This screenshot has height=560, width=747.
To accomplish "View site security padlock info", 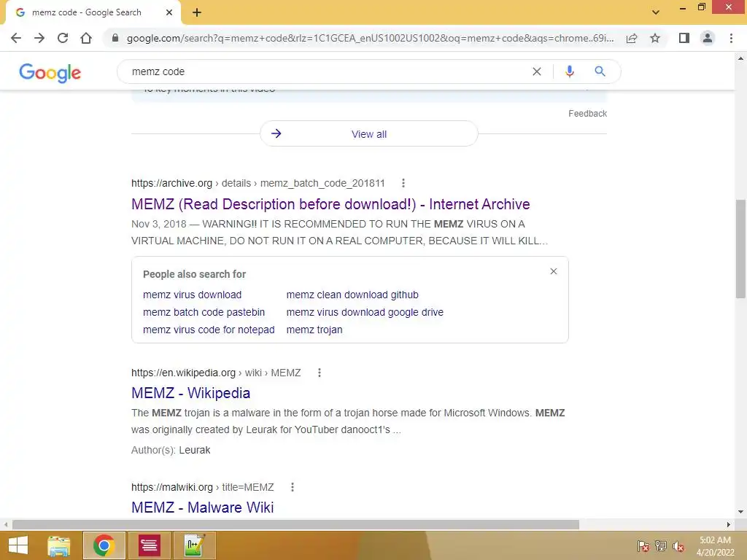I will [115, 38].
